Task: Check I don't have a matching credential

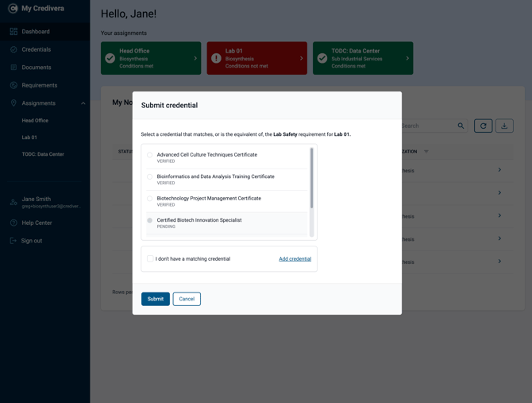Action: coord(150,258)
